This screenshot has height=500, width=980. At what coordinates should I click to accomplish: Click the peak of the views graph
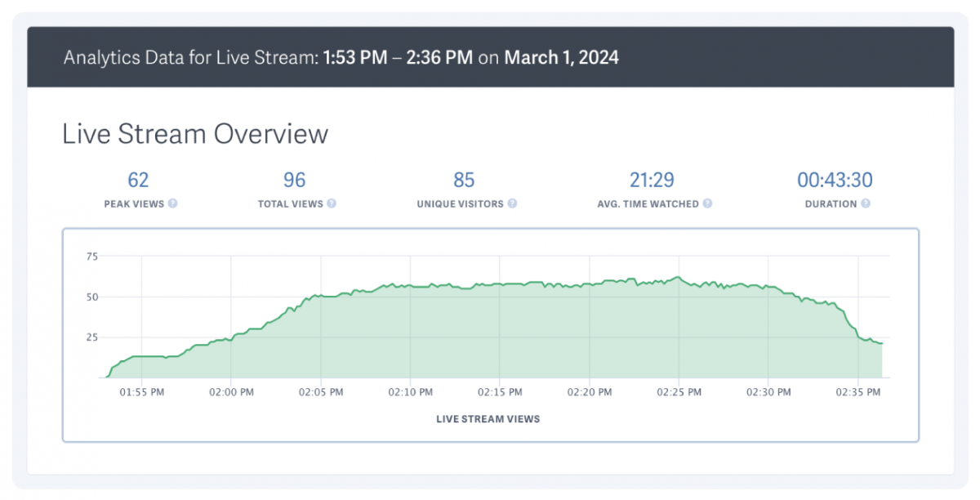tap(679, 277)
